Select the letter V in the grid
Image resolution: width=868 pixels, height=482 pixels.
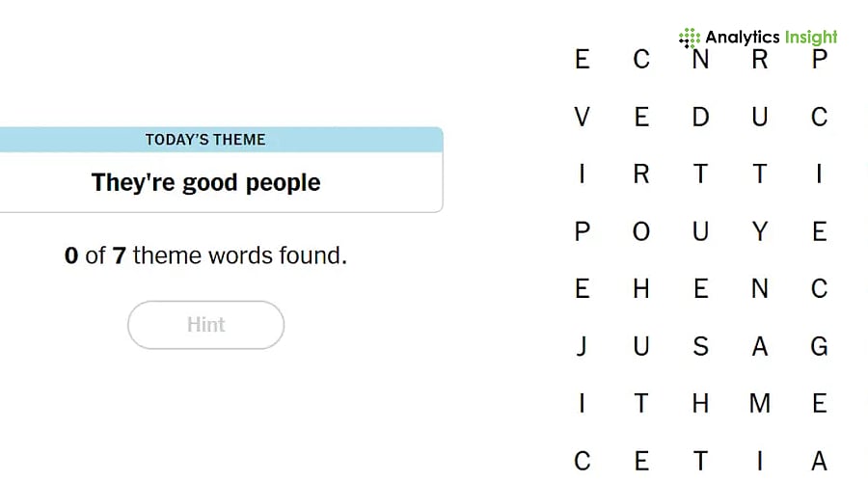tap(582, 118)
